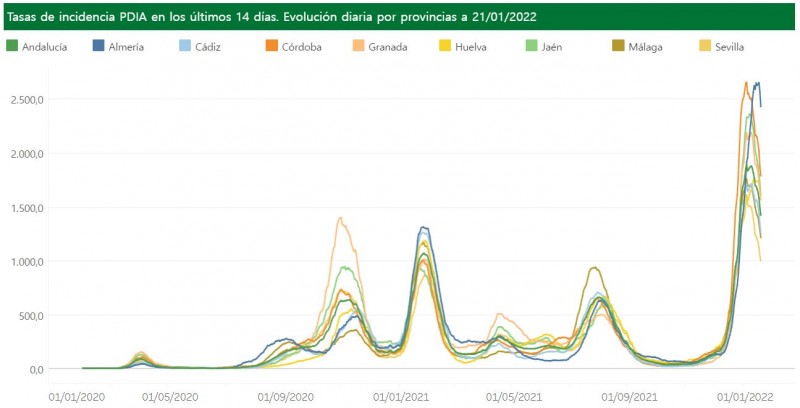
Task: Click the Andalucía green legend swatch
Action: pos(12,46)
